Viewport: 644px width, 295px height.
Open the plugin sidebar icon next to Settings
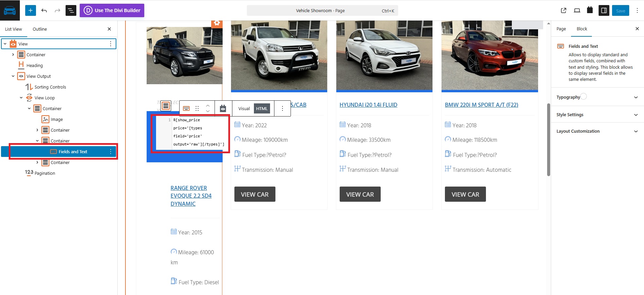[590, 10]
